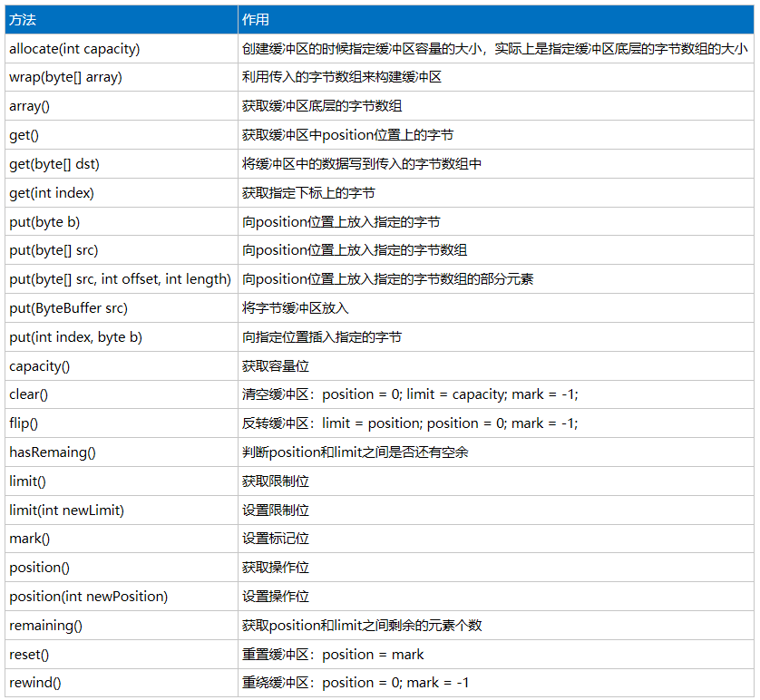The width and height of the screenshot is (760, 700).
Task: Click the put(byte b) cell
Action: tap(122, 222)
